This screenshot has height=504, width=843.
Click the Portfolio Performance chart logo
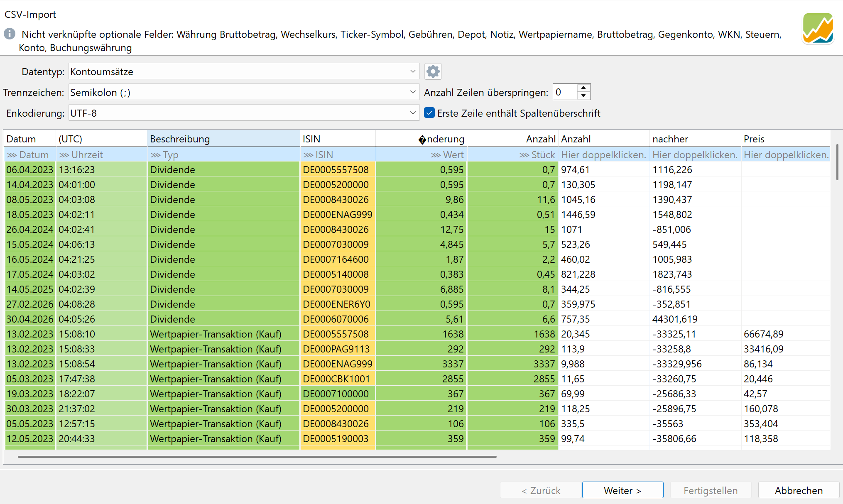tap(818, 28)
